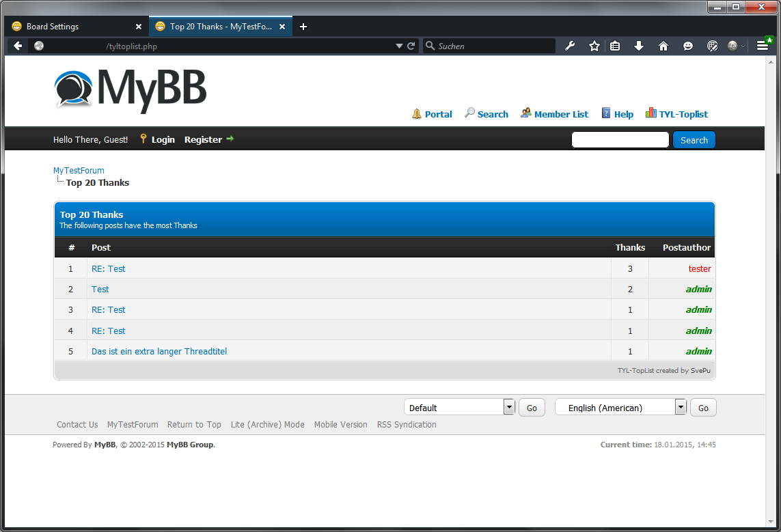This screenshot has height=532, width=781.
Task: Click the bookmark star icon in toolbar
Action: pos(594,46)
